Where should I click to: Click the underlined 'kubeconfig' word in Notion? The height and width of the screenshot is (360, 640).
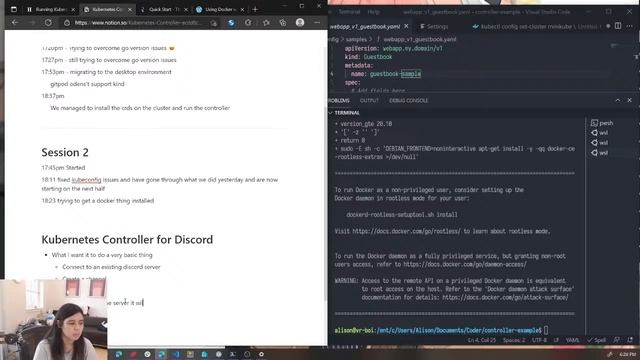tap(86, 180)
